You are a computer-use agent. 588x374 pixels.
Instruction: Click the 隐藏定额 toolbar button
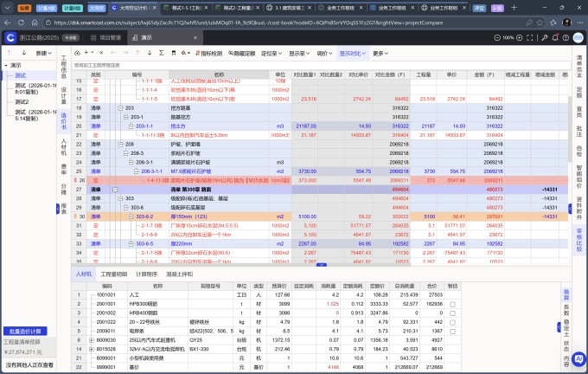241,53
